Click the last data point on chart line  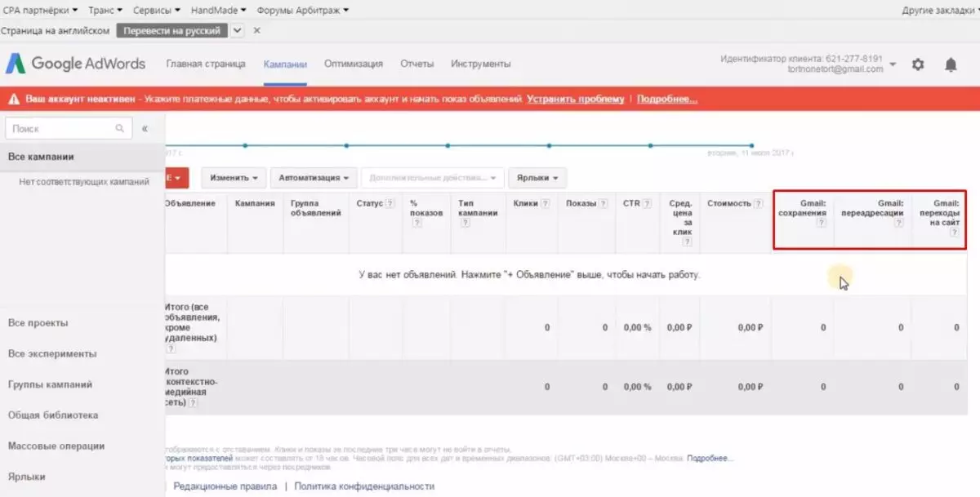click(753, 146)
